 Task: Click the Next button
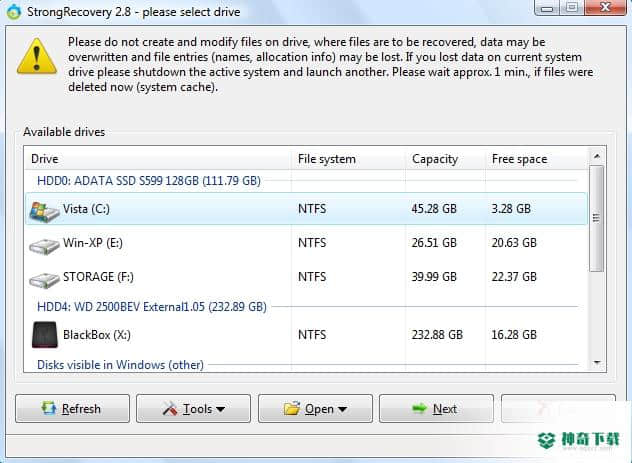coord(436,409)
